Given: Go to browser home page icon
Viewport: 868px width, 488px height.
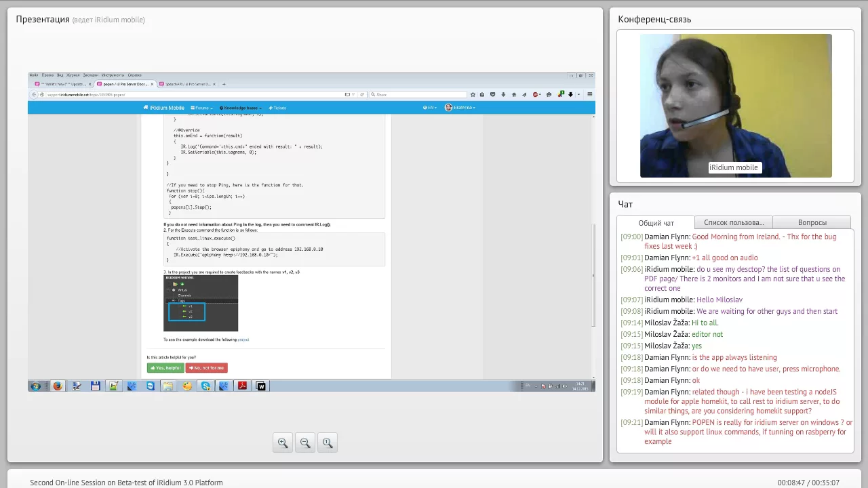Looking at the screenshot, I should [514, 95].
